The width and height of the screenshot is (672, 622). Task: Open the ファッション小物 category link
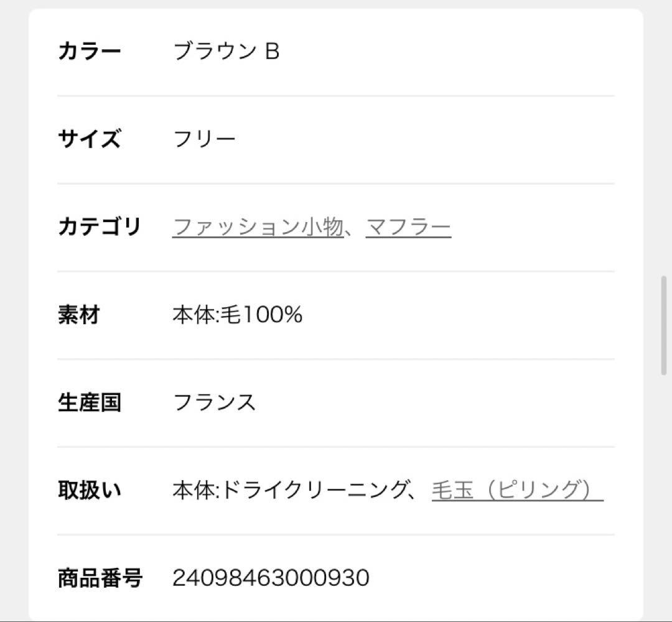pos(258,227)
